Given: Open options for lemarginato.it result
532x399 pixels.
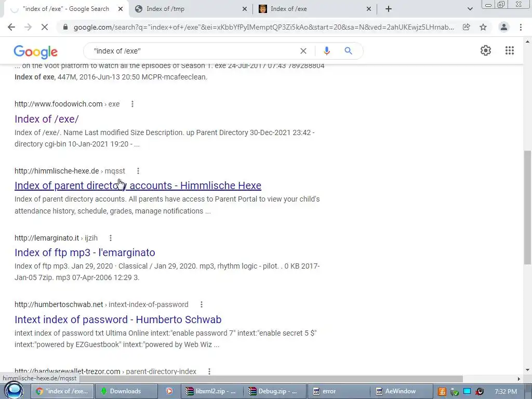Looking at the screenshot, I should click(111, 238).
